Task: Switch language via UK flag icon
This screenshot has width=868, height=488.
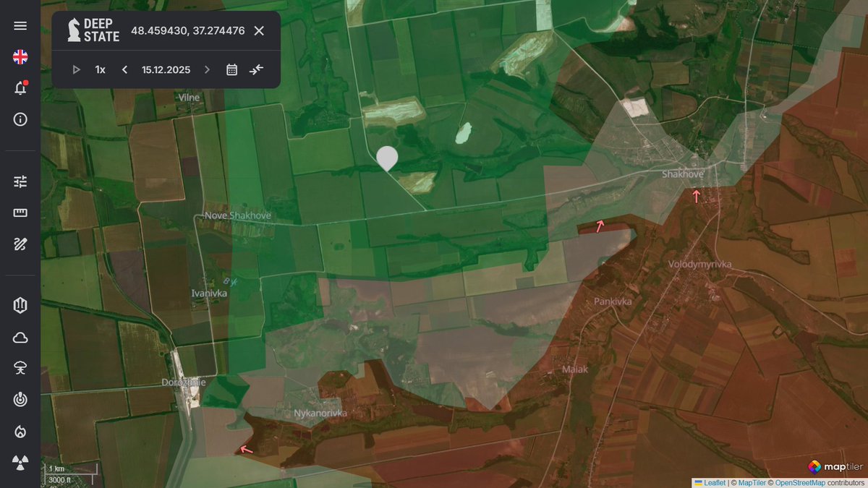Action: (20, 57)
